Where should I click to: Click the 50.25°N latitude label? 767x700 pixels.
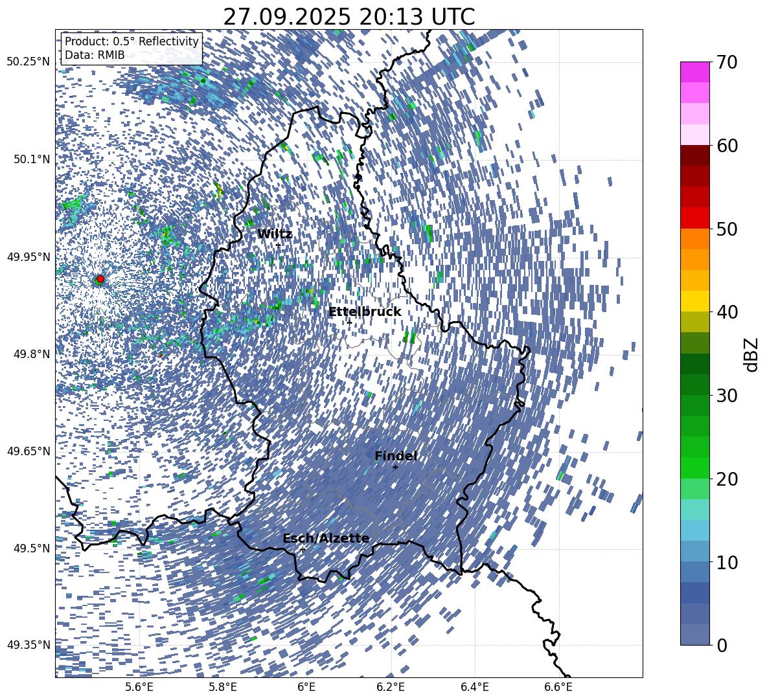click(29, 62)
